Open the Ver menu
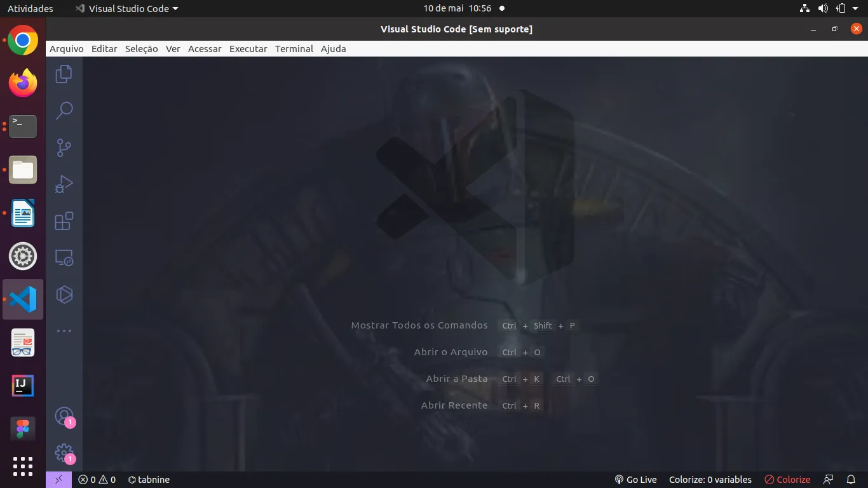This screenshot has width=868, height=488. pyautogui.click(x=173, y=49)
